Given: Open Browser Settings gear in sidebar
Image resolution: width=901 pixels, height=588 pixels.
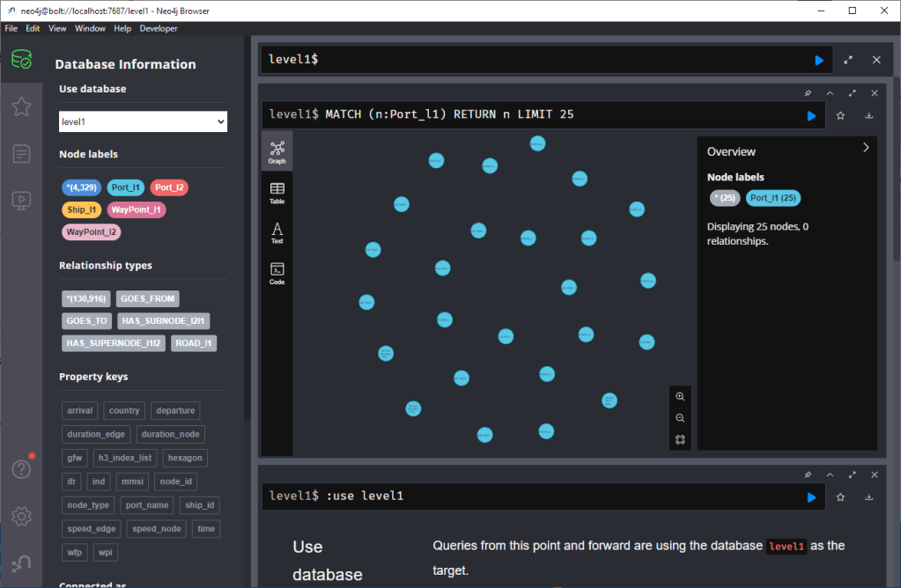Looking at the screenshot, I should [21, 516].
